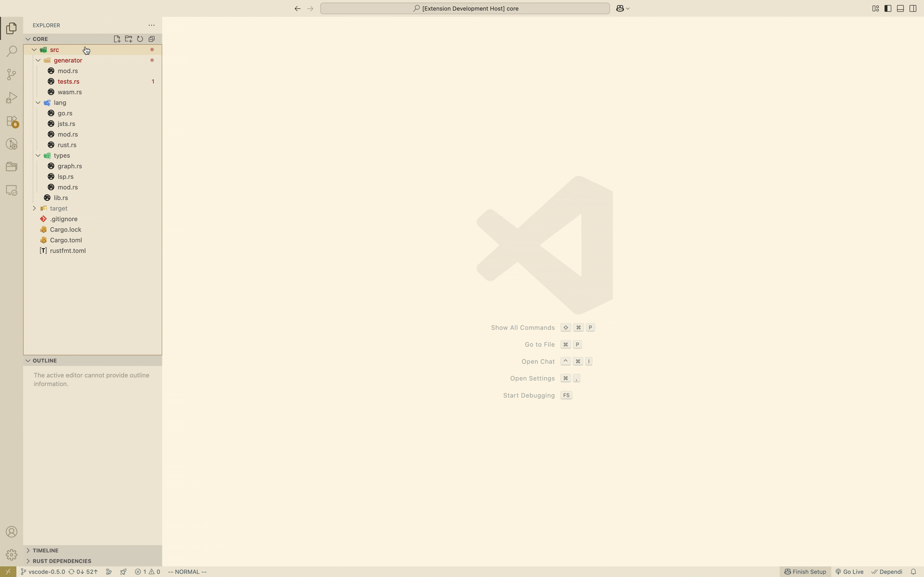Screen dimensions: 924x577
Task: Click New File icon in CORE header
Action: pos(117,39)
